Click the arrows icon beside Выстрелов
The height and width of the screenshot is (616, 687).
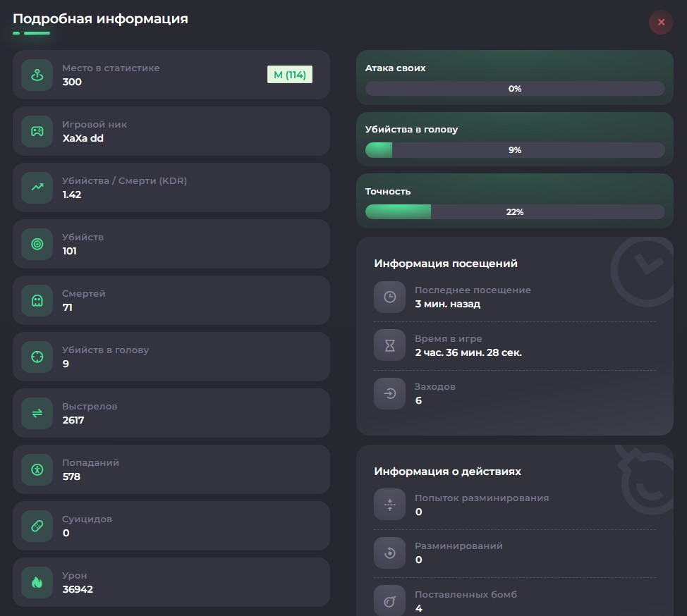point(37,413)
